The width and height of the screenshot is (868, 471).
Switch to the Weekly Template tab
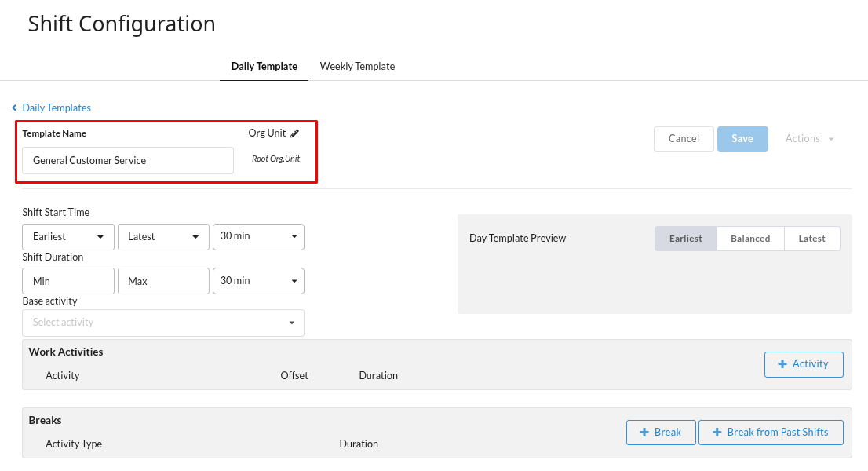coord(357,67)
